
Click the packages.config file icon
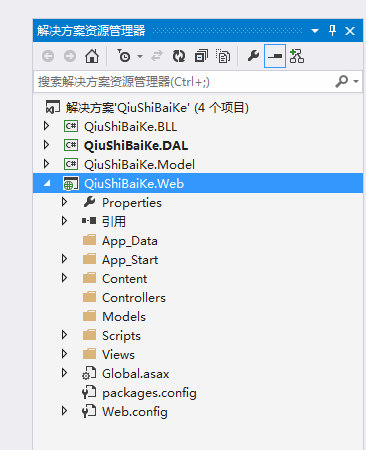[89, 392]
